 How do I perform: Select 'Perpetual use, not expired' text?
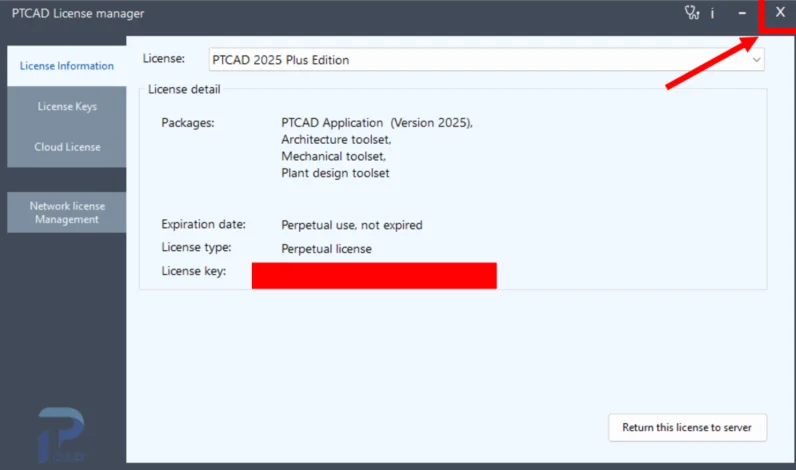352,225
